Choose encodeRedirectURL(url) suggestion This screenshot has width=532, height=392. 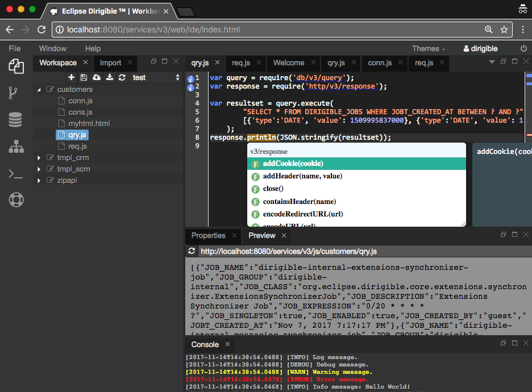(x=356, y=214)
